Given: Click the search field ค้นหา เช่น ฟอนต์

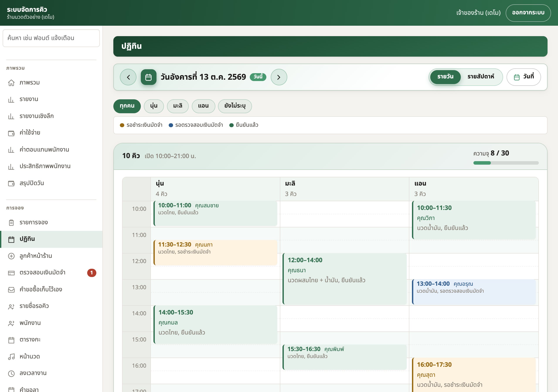Looking at the screenshot, I should pyautogui.click(x=51, y=38).
